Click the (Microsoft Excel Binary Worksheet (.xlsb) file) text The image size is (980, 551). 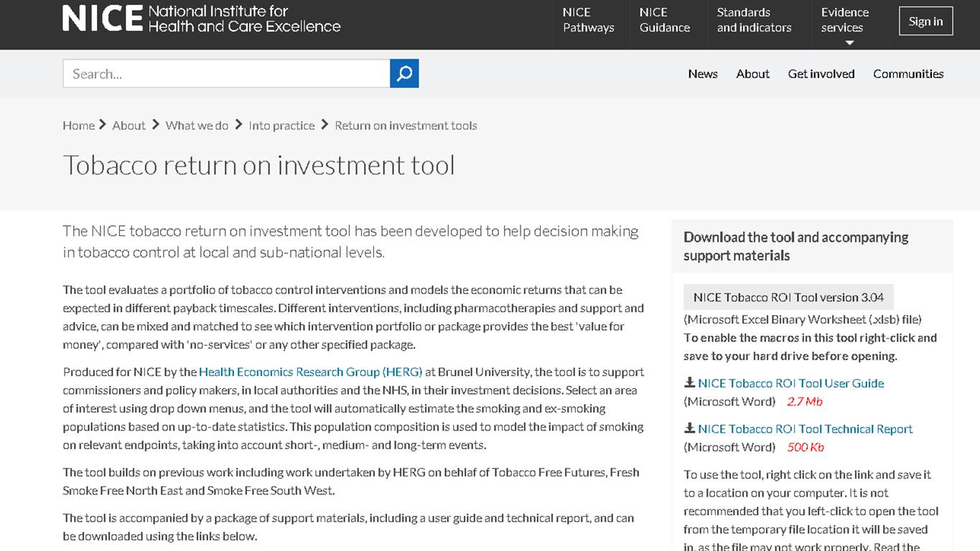point(802,319)
